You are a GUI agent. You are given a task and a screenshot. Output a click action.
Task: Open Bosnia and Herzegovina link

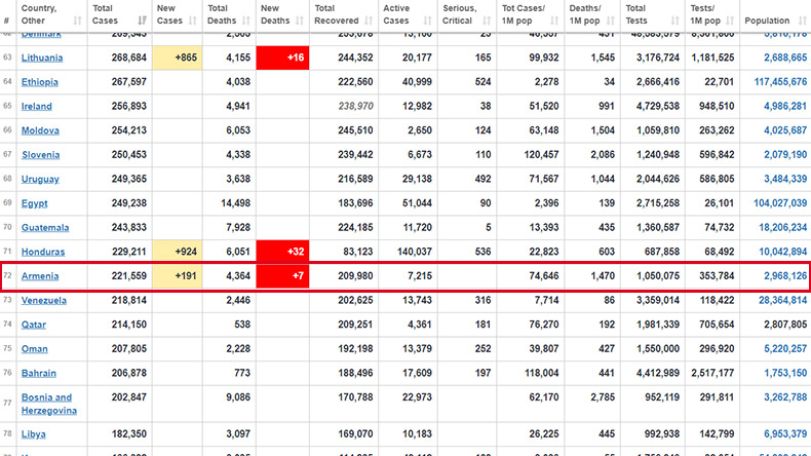point(49,404)
